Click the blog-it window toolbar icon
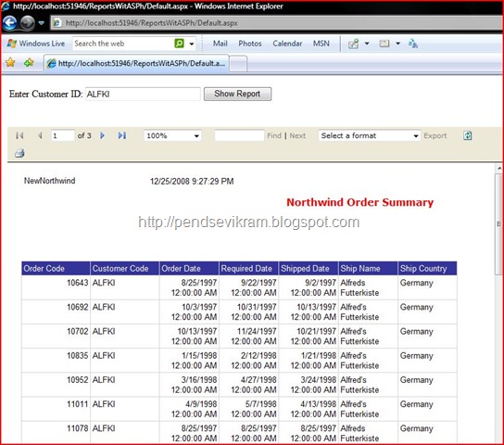The image size is (504, 445). point(384,44)
